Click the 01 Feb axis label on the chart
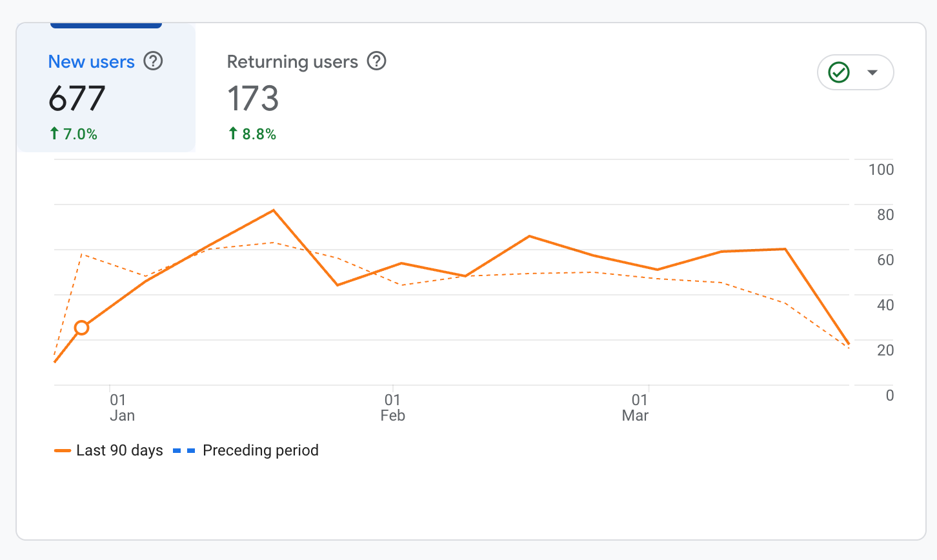Viewport: 937px width, 560px height. point(393,408)
